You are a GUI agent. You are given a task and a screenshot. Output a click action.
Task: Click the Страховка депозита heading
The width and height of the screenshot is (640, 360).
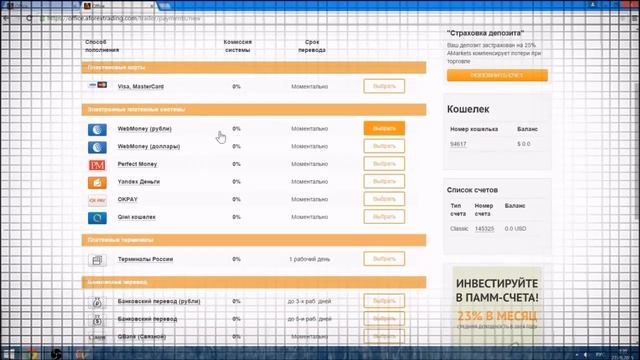[485, 33]
